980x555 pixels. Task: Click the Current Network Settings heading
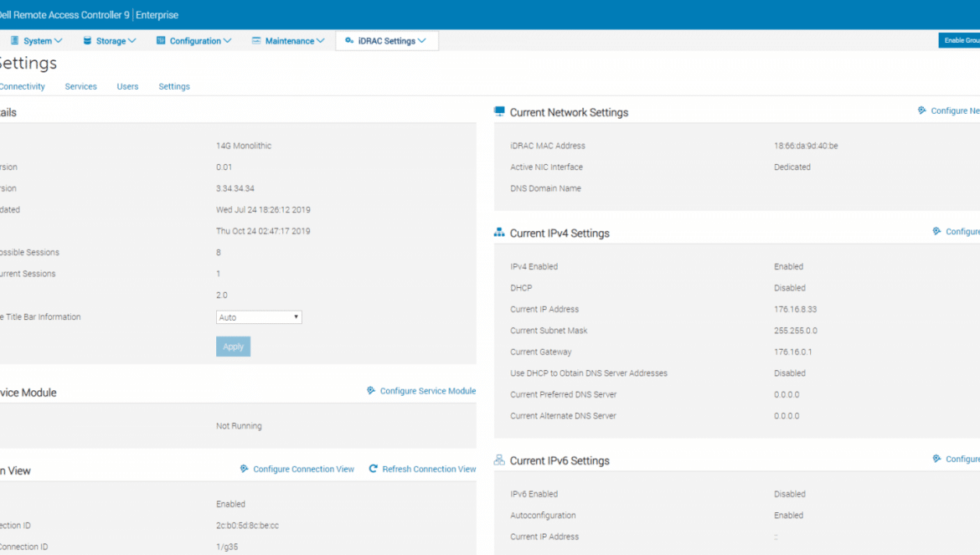[569, 112]
